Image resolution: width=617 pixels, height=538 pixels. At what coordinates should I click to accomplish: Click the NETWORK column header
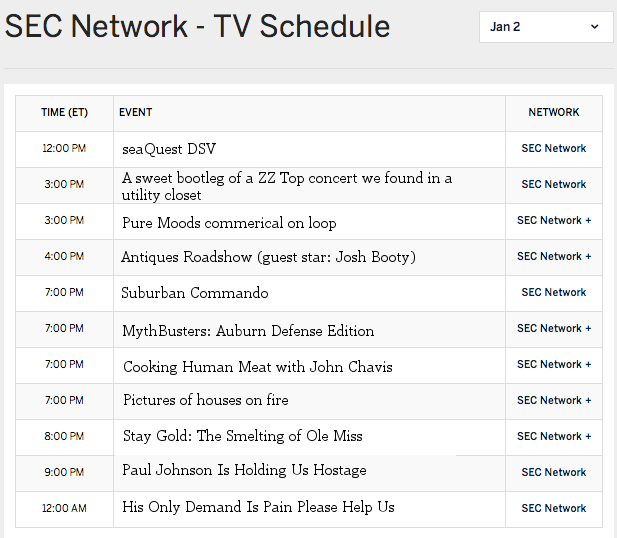(x=554, y=113)
